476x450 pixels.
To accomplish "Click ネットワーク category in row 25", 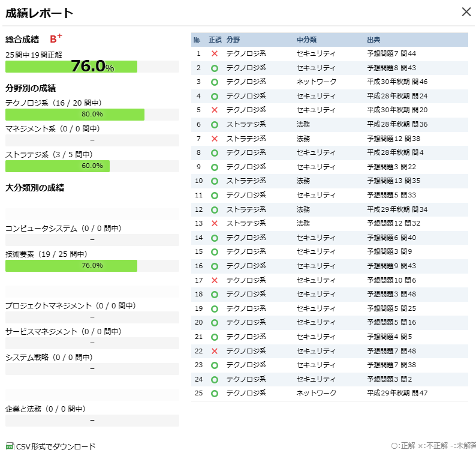I will [x=317, y=393].
